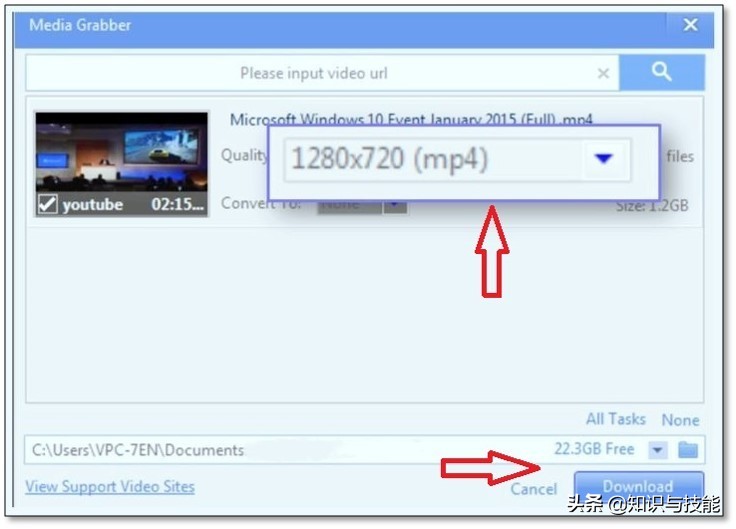This screenshot has width=736, height=529.
Task: Uncheck the youtube video checkbox
Action: coord(48,204)
